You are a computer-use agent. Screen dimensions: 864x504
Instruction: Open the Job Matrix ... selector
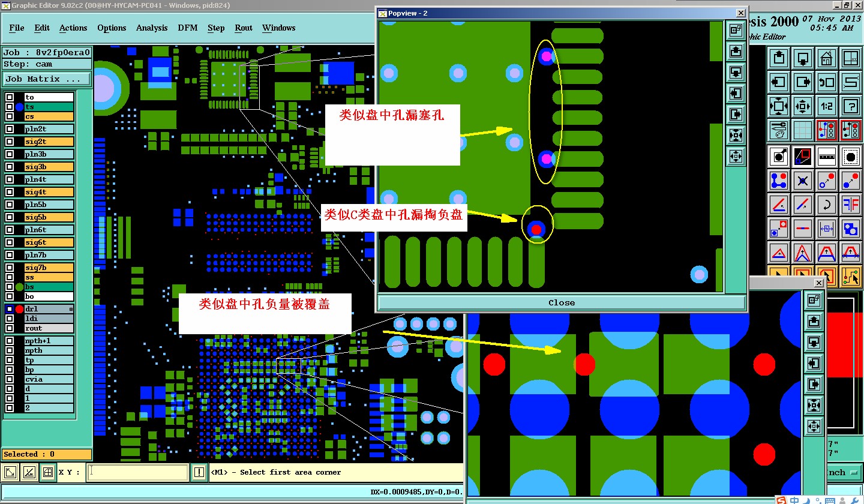coord(47,79)
